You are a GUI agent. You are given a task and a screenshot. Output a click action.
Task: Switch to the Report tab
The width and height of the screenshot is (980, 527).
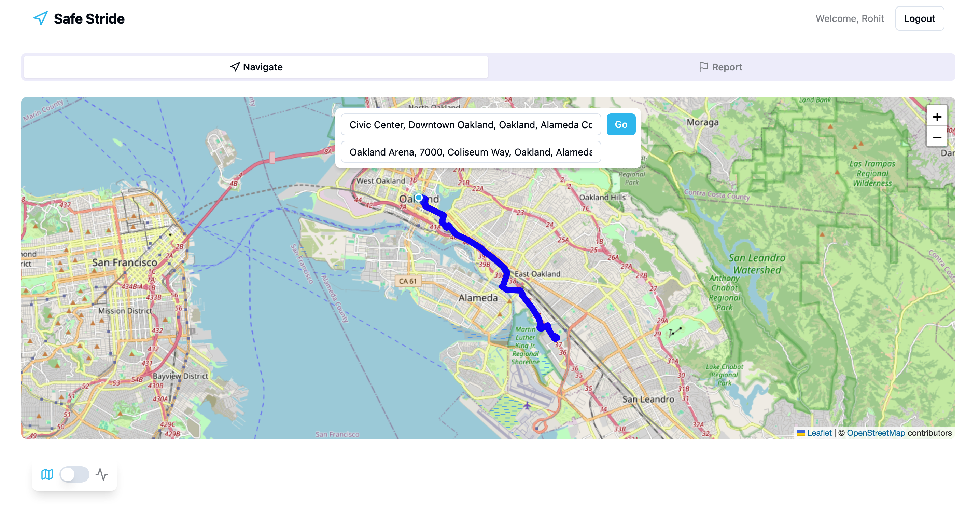721,67
